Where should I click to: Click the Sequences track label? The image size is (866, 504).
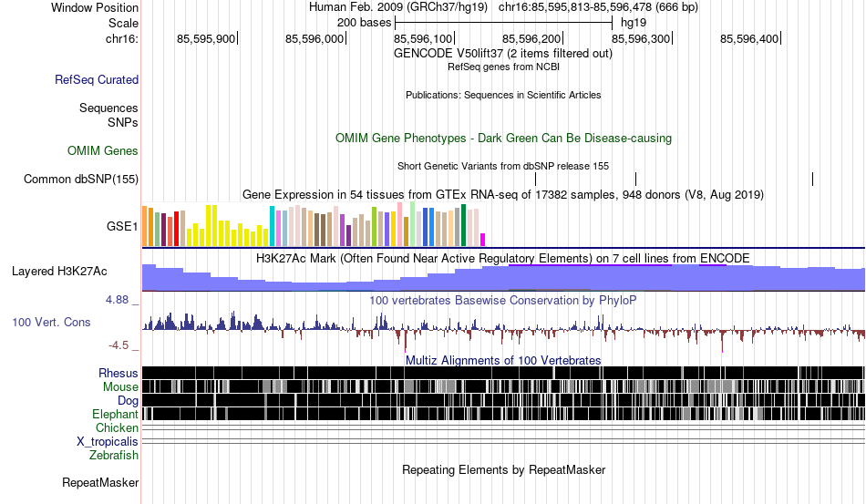(108, 108)
